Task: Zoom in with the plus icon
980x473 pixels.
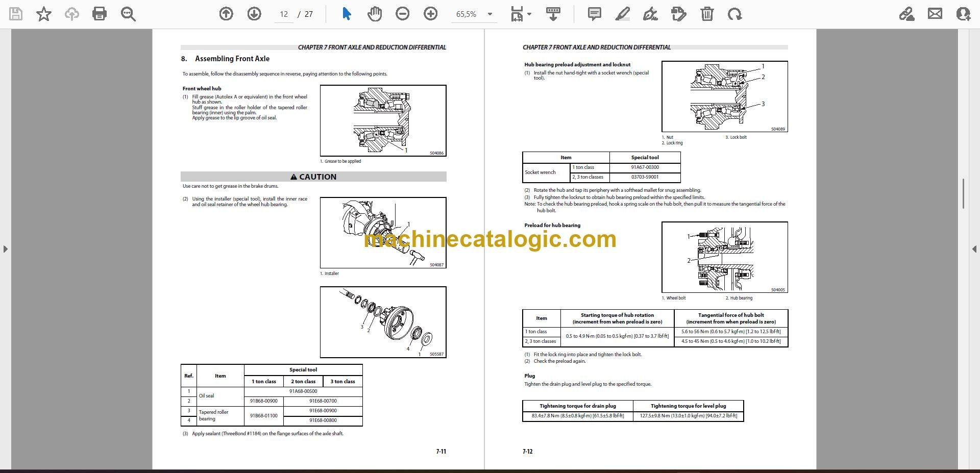Action: point(431,14)
